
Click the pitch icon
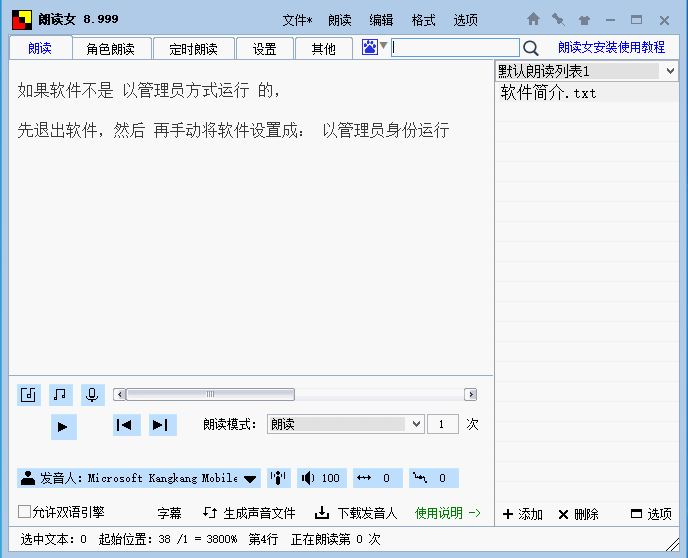[x=420, y=478]
